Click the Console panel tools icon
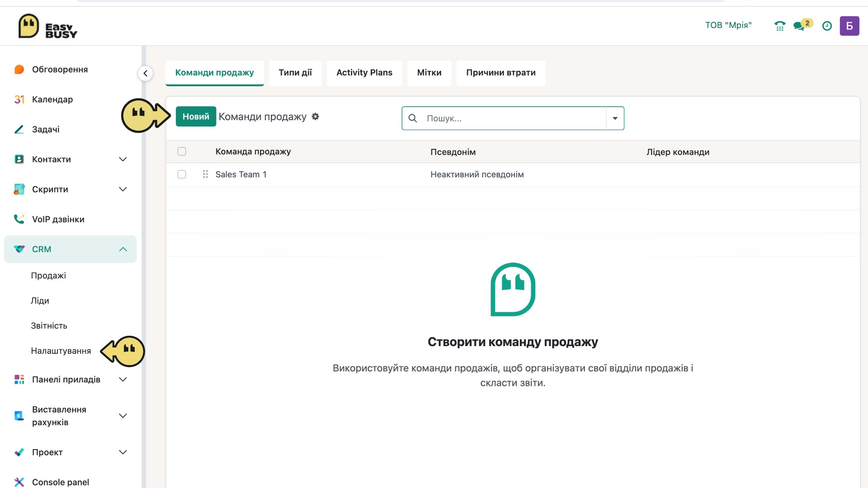This screenshot has width=868, height=488. click(19, 482)
